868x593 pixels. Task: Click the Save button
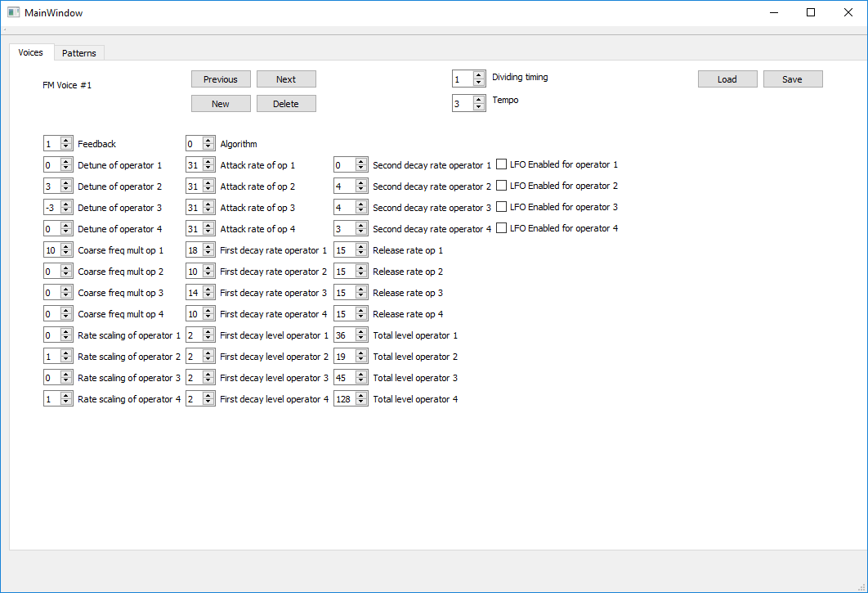click(792, 79)
